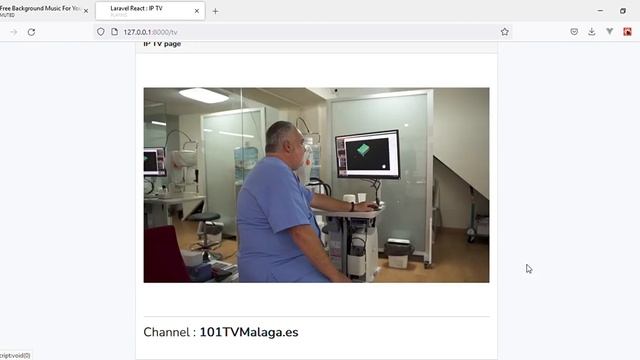The image size is (640, 360).
Task: Switch to the Free Background Music tab
Action: click(x=40, y=11)
